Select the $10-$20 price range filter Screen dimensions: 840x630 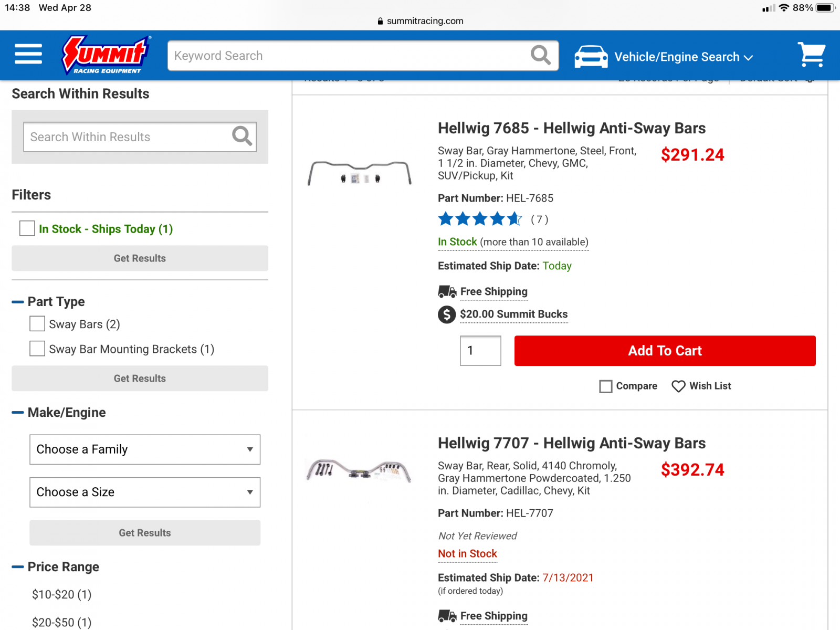(x=61, y=594)
